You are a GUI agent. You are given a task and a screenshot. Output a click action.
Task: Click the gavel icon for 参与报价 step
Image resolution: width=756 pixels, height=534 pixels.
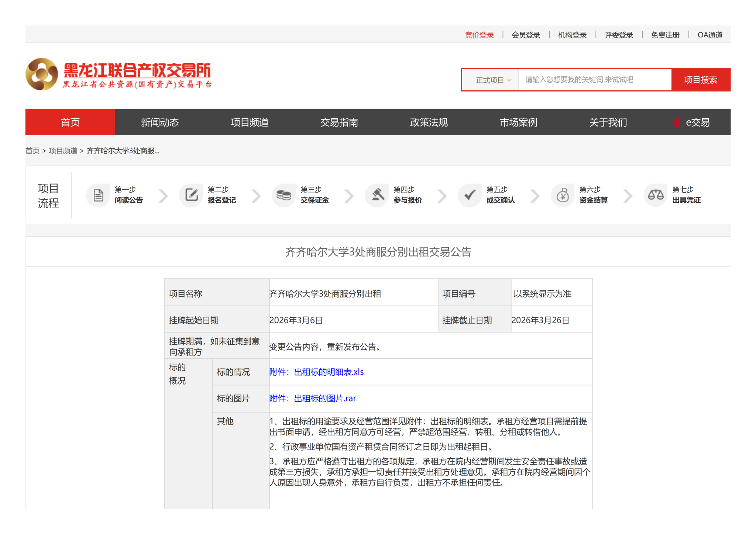click(377, 195)
